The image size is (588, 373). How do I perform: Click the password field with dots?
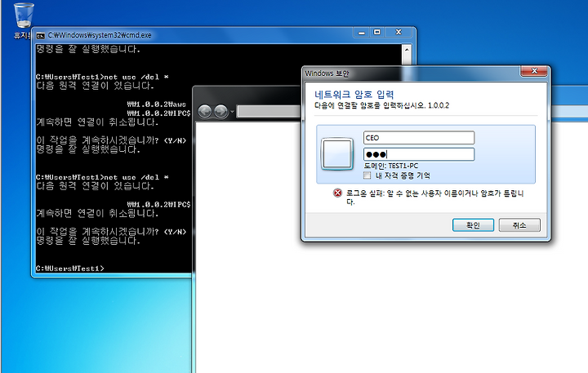tap(418, 154)
